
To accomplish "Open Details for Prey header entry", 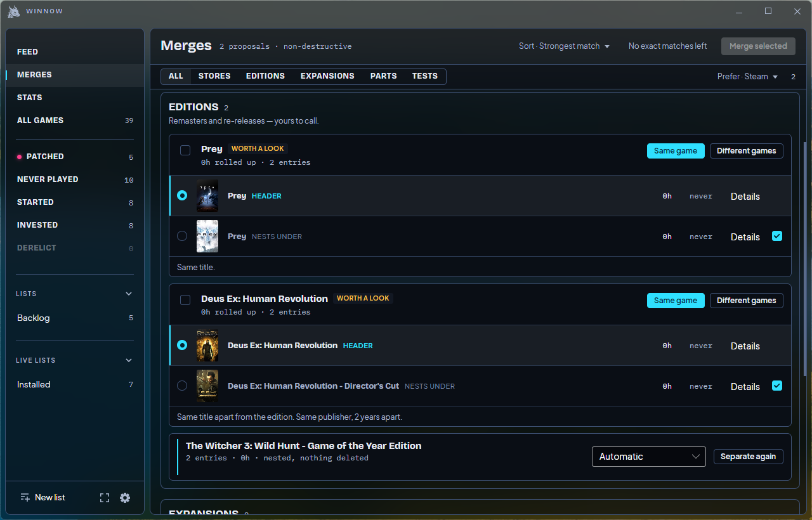I will 745,197.
